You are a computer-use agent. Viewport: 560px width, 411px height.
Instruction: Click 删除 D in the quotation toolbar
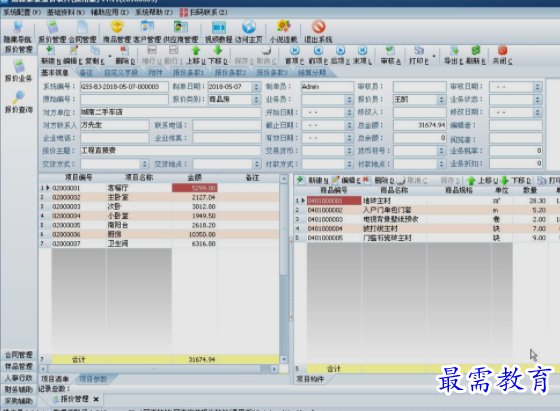(x=125, y=55)
